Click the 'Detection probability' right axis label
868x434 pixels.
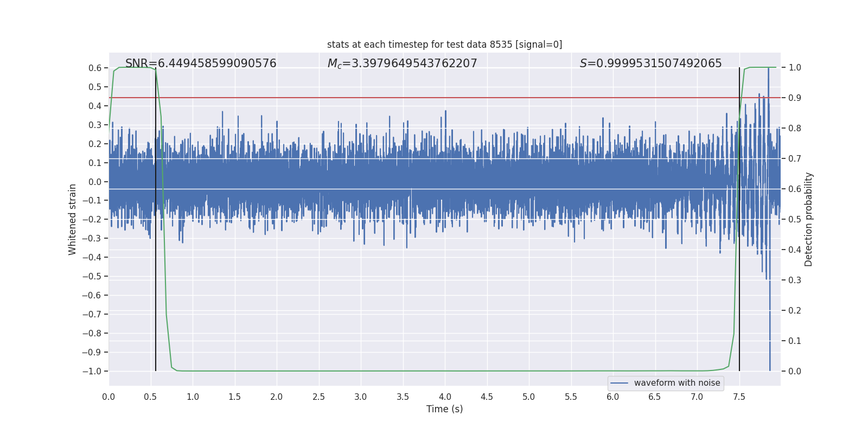pyautogui.click(x=809, y=219)
